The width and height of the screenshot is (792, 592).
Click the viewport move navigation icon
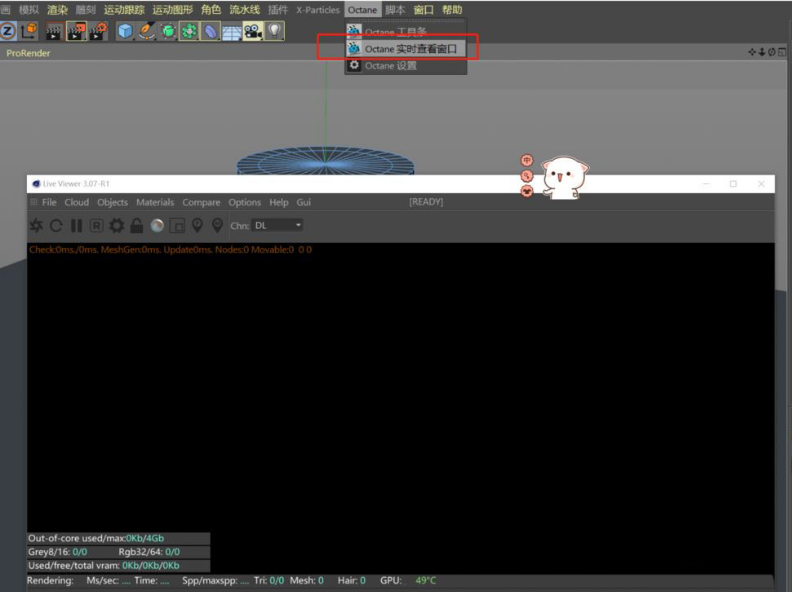(x=752, y=52)
